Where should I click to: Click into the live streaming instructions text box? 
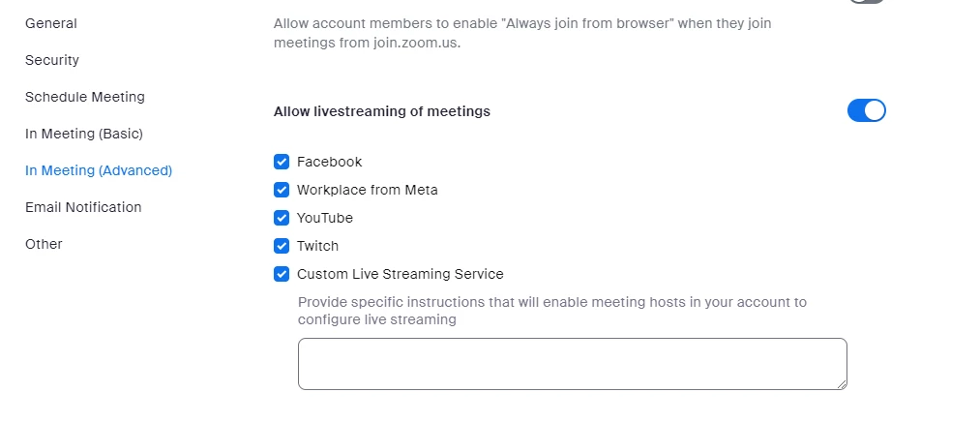(571, 364)
